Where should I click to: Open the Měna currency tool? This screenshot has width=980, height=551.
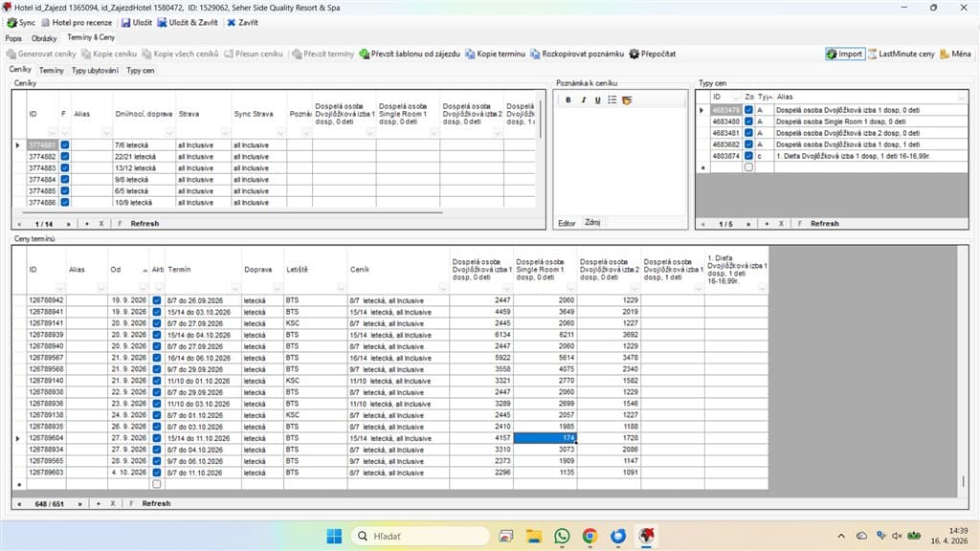pyautogui.click(x=956, y=54)
